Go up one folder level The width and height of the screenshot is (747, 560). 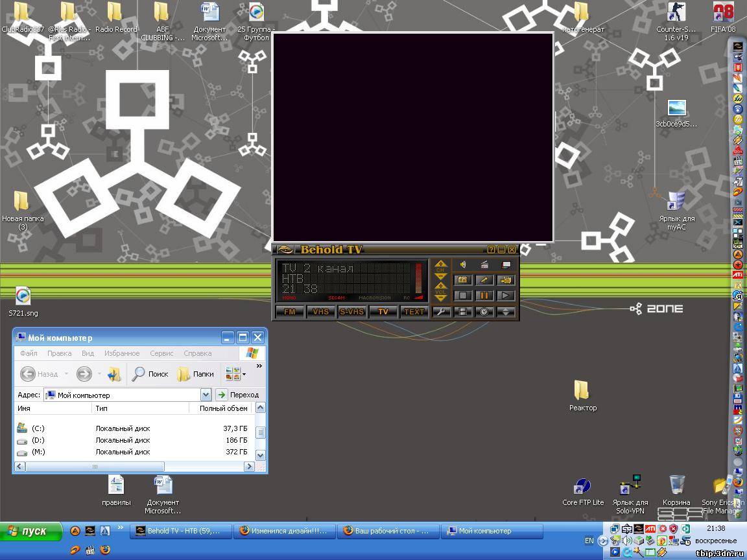pyautogui.click(x=114, y=374)
